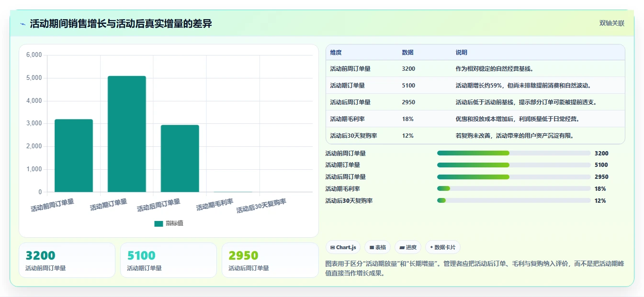Click the 活动前周订单量 progress bar
This screenshot has width=644, height=297.
(514, 153)
